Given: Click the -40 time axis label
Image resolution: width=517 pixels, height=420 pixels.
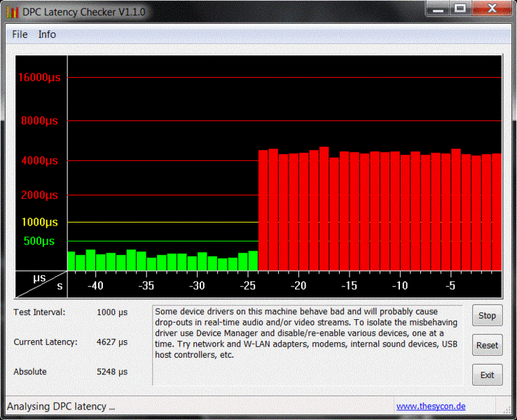Looking at the screenshot, I should click(x=95, y=286).
